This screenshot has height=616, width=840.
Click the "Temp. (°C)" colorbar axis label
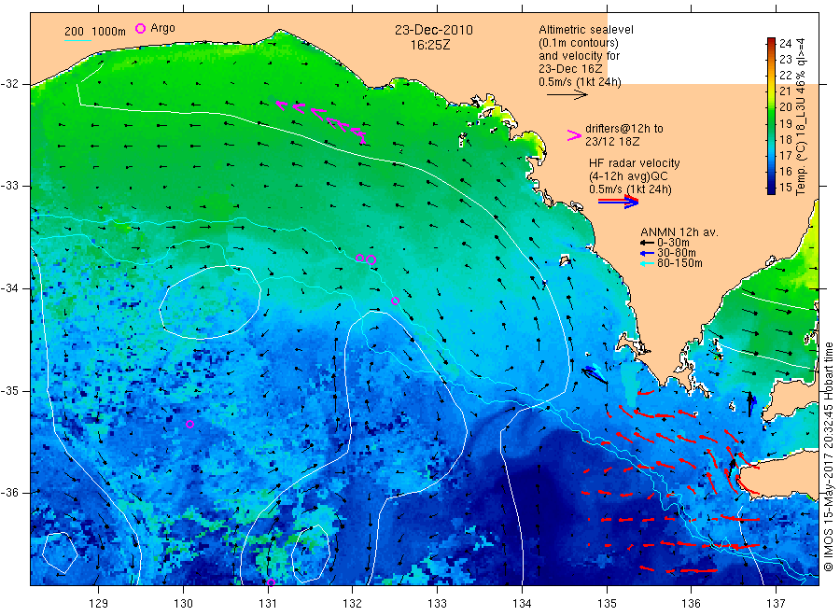click(x=801, y=169)
